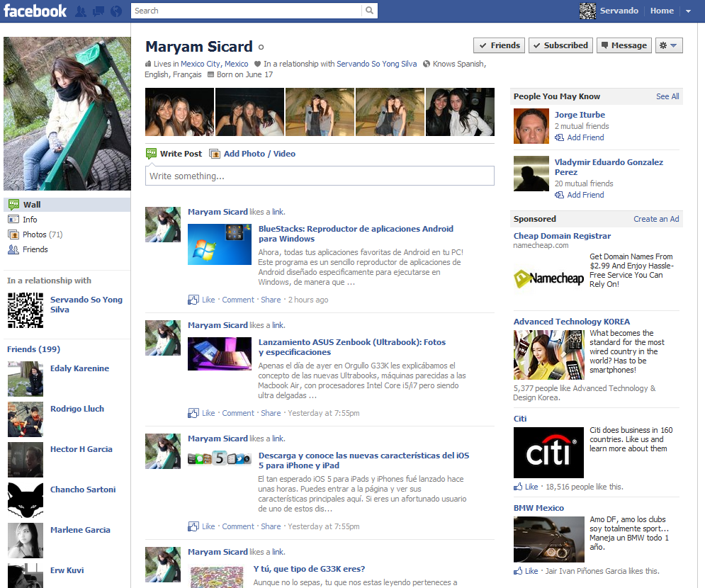
Task: Click thumbs-up icon on ASUS Zenbook post
Action: click(x=193, y=413)
